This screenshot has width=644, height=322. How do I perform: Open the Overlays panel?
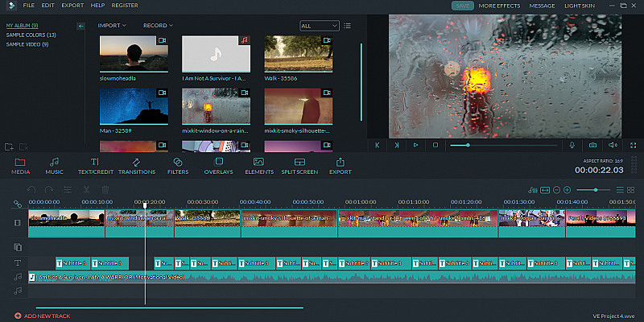(x=218, y=166)
